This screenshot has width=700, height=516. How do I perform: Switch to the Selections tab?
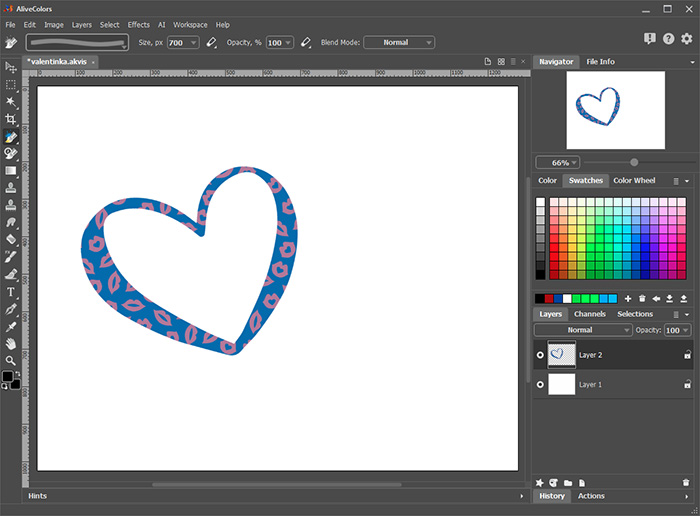[635, 314]
